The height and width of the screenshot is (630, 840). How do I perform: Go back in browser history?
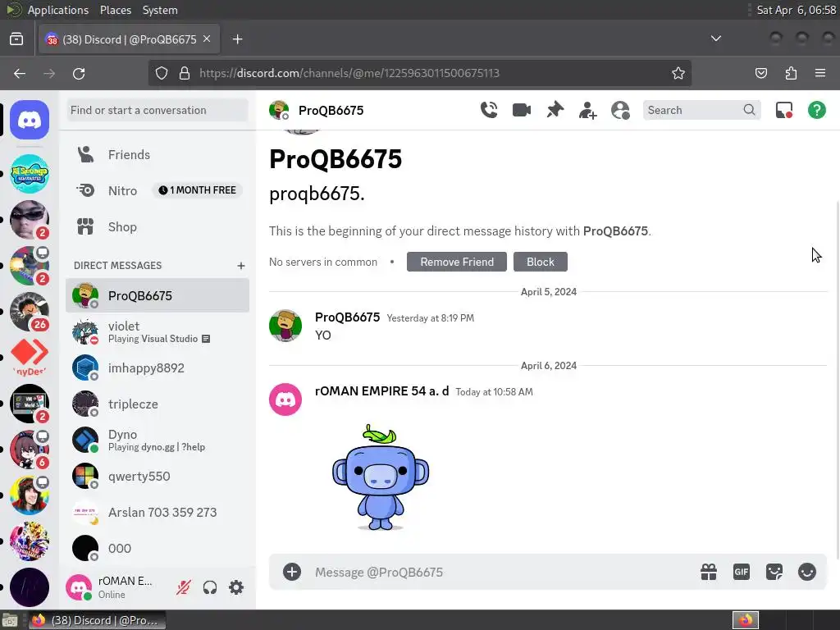tap(20, 73)
